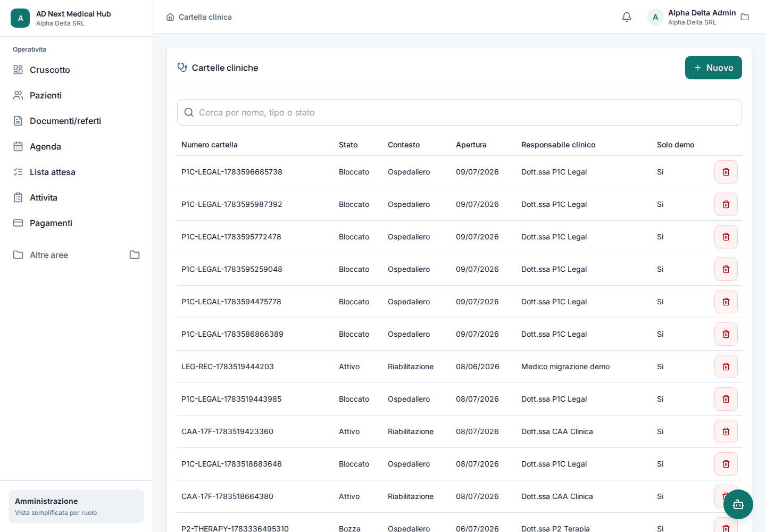Open row CAA-17F-1783518664380

tap(460, 496)
